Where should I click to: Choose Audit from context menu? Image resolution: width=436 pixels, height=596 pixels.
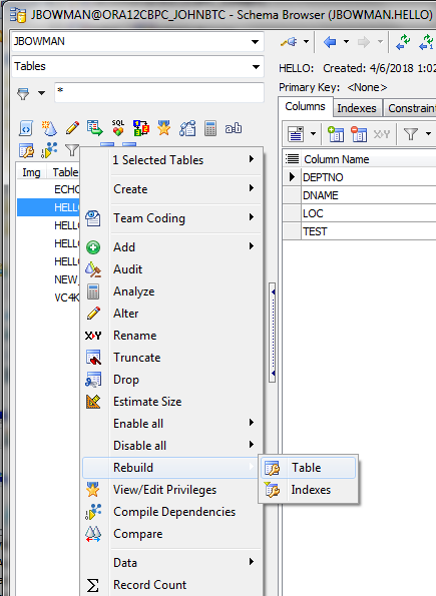tap(172, 269)
